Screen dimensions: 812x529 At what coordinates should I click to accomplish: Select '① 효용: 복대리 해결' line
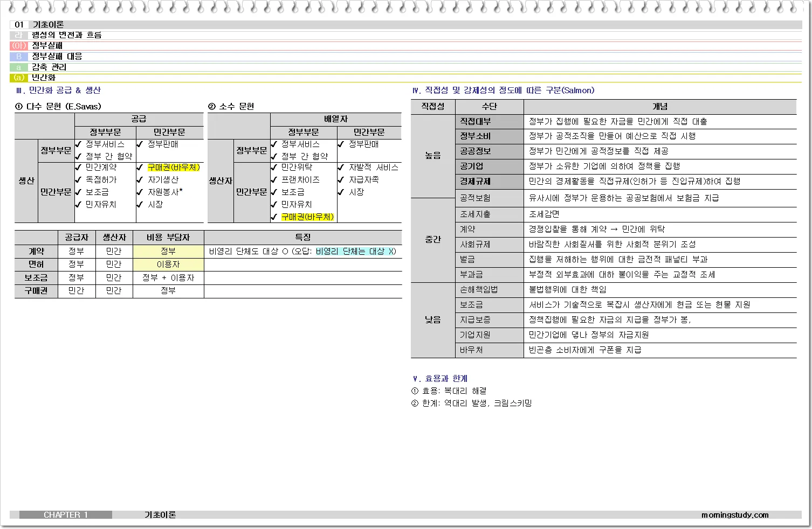[449, 391]
